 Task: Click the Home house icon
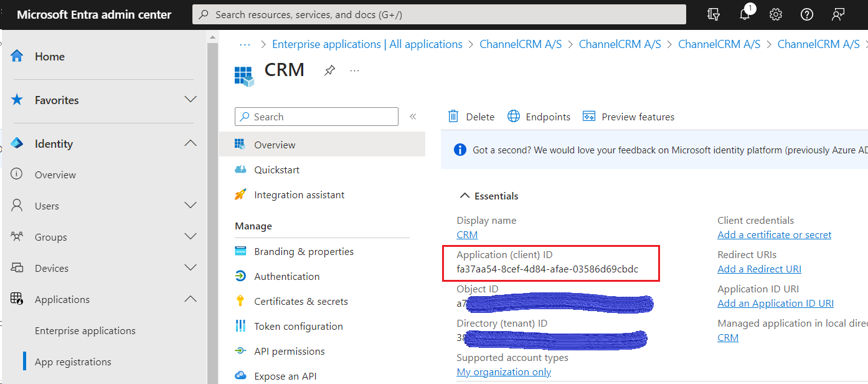click(17, 56)
